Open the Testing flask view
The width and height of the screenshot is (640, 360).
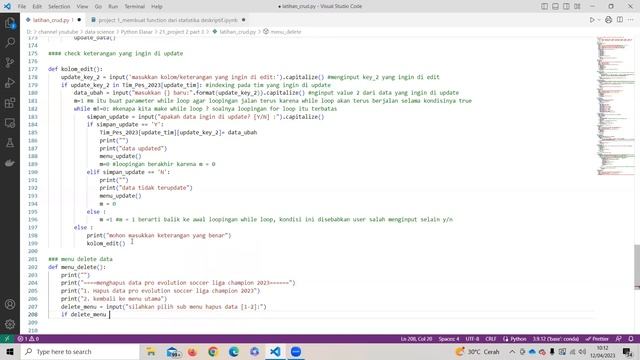[10, 143]
